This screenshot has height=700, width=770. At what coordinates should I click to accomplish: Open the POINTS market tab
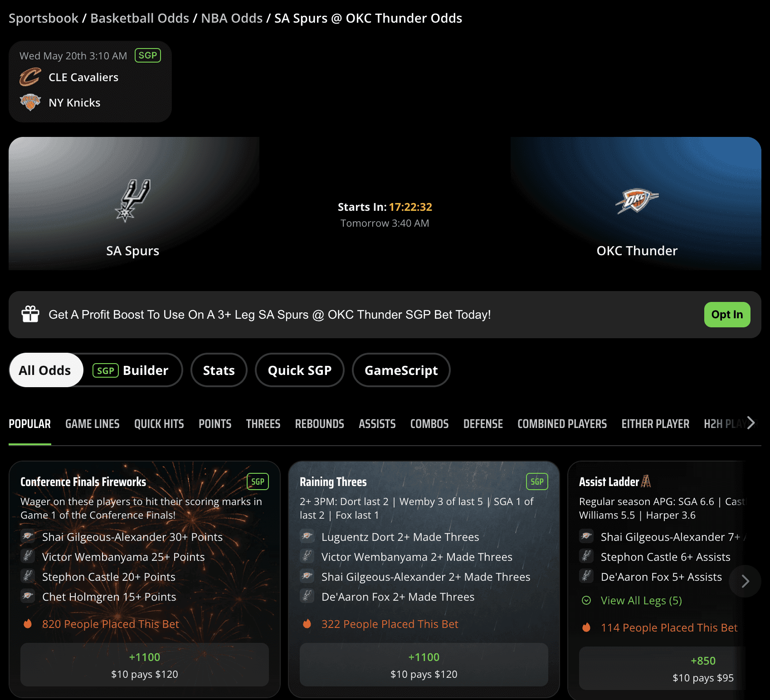pyautogui.click(x=215, y=424)
